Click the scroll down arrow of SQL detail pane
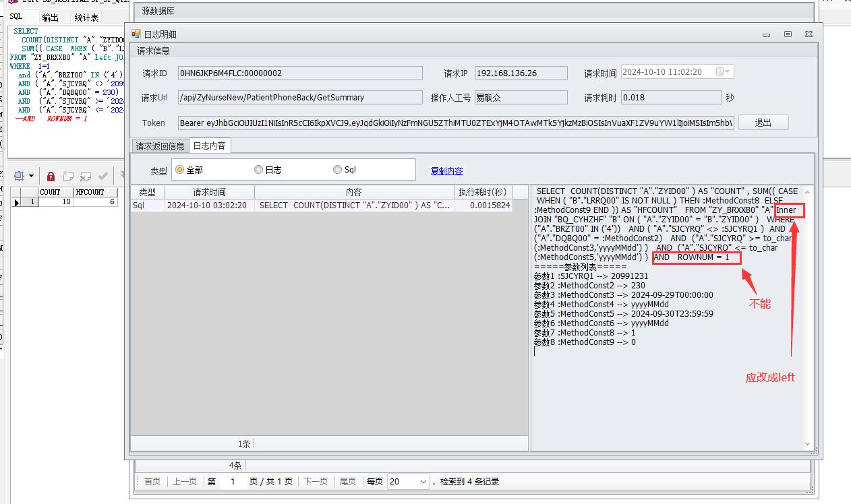851x504 pixels. tap(808, 444)
